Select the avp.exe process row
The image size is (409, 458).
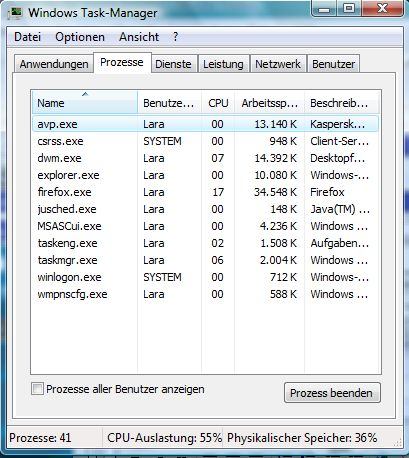click(x=205, y=124)
